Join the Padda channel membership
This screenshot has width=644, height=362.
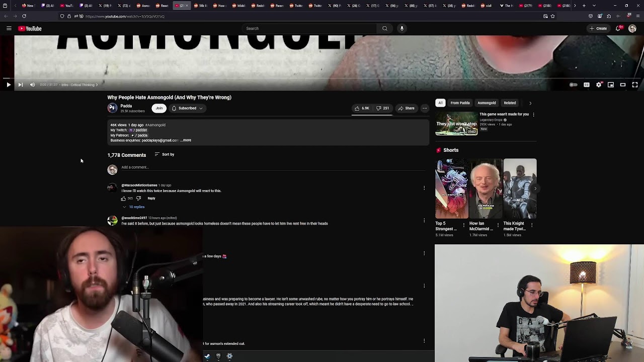159,108
